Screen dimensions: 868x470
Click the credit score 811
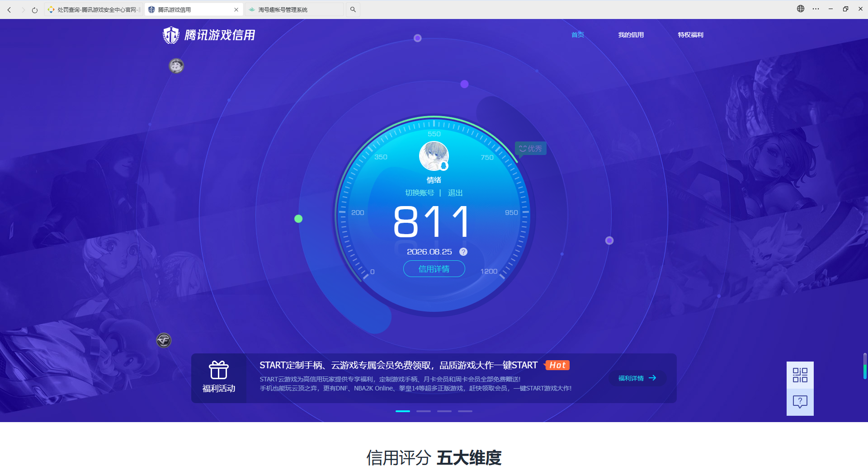pos(432,221)
